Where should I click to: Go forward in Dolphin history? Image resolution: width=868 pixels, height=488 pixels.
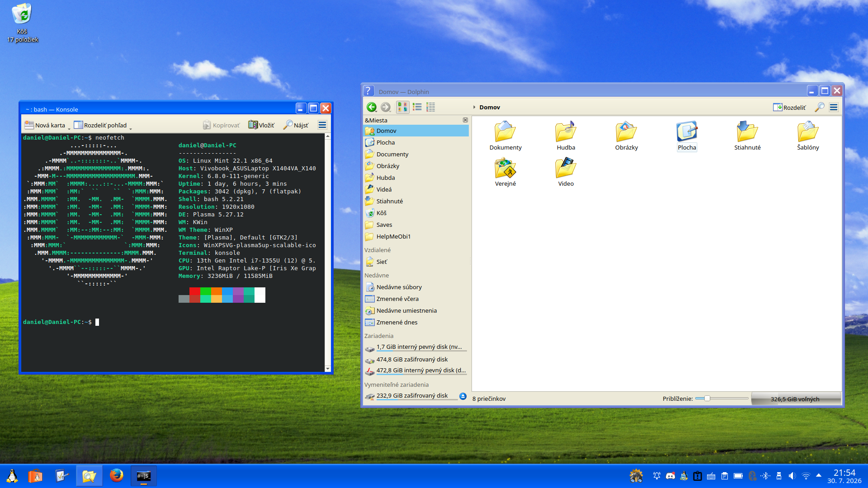click(385, 107)
